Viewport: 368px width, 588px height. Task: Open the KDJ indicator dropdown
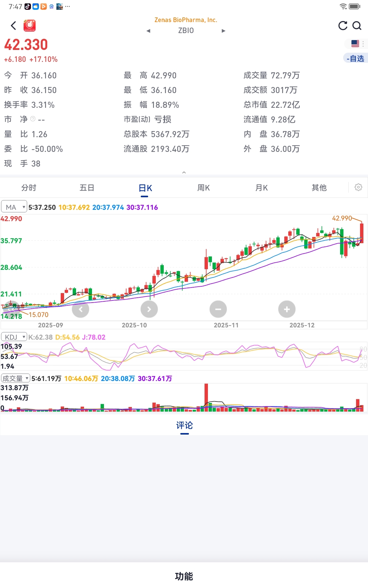[x=14, y=337]
